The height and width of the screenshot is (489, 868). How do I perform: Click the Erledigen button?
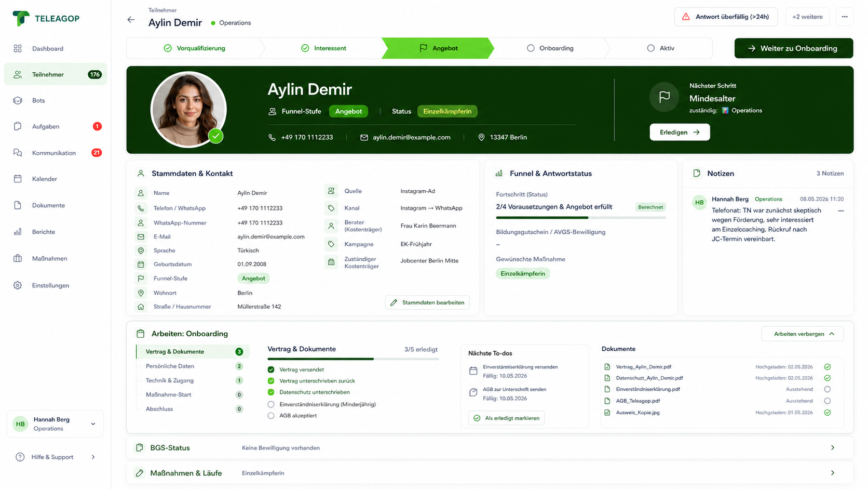680,132
